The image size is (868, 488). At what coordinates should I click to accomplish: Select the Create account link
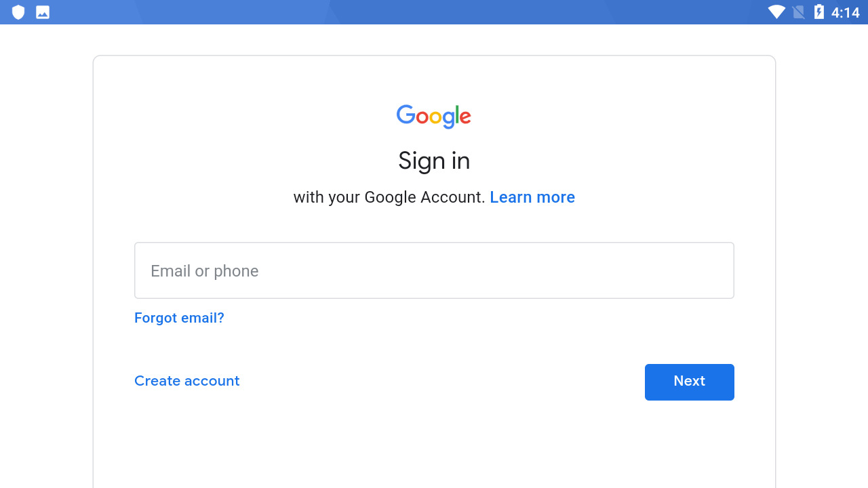pyautogui.click(x=187, y=381)
